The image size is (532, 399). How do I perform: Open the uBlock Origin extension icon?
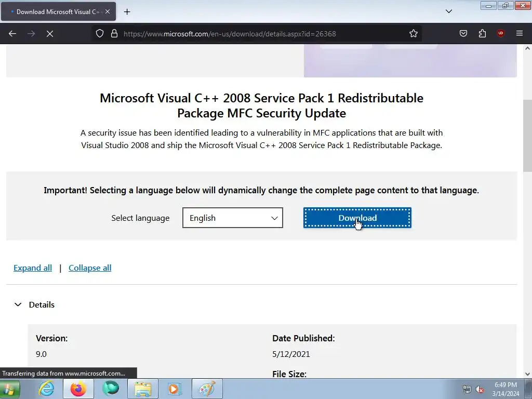pos(501,34)
